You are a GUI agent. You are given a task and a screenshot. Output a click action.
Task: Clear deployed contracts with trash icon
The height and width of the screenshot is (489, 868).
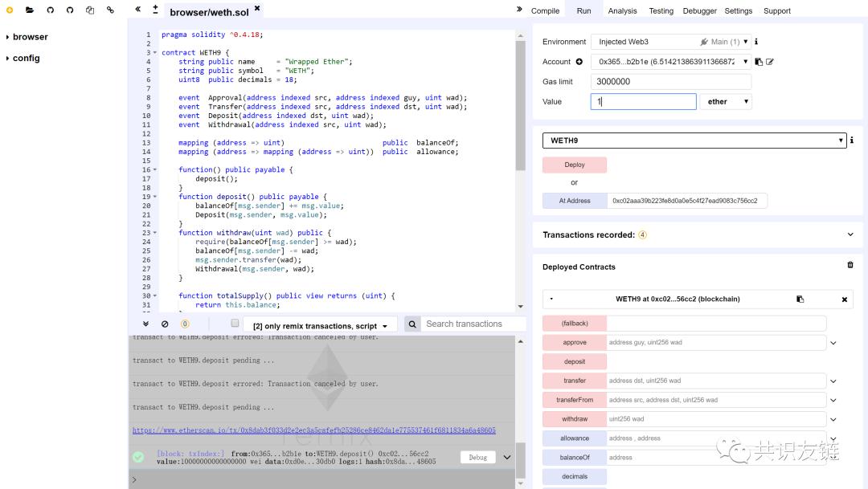pyautogui.click(x=850, y=265)
